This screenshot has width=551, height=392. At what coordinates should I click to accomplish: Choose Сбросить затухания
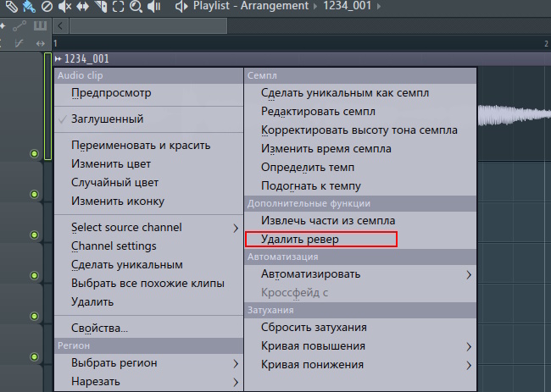coord(360,328)
